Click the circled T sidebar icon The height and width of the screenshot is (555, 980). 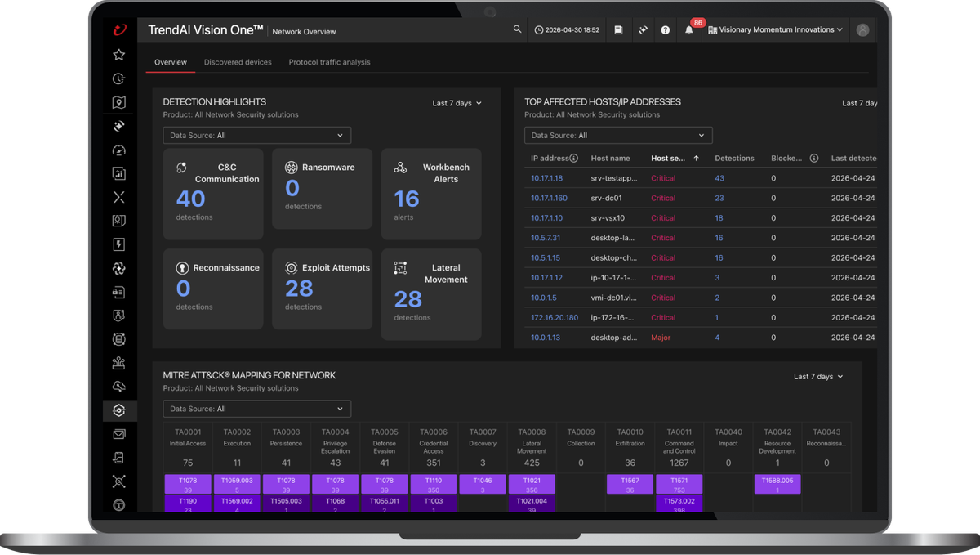point(119,505)
